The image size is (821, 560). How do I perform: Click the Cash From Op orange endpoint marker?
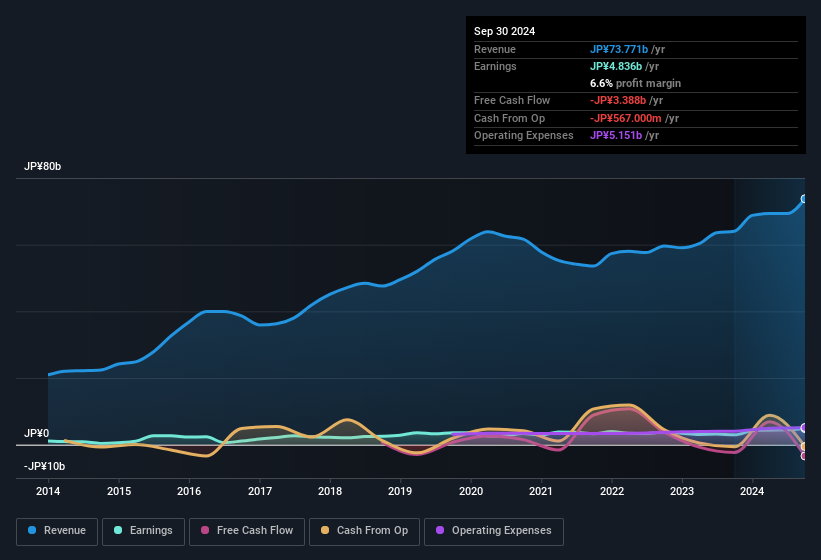pyautogui.click(x=804, y=446)
